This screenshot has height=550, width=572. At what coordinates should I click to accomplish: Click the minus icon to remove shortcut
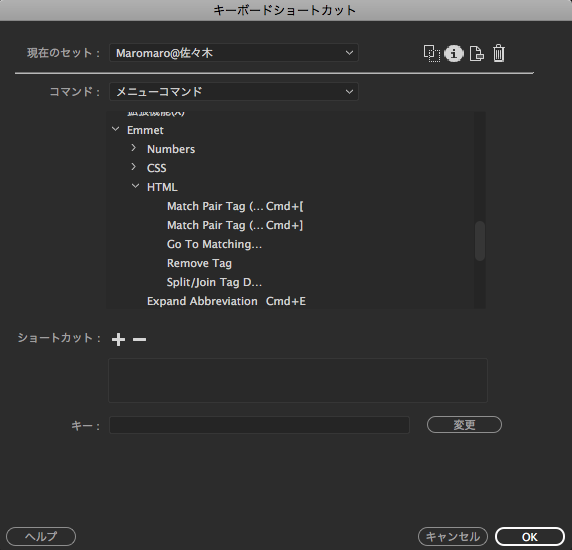click(139, 339)
